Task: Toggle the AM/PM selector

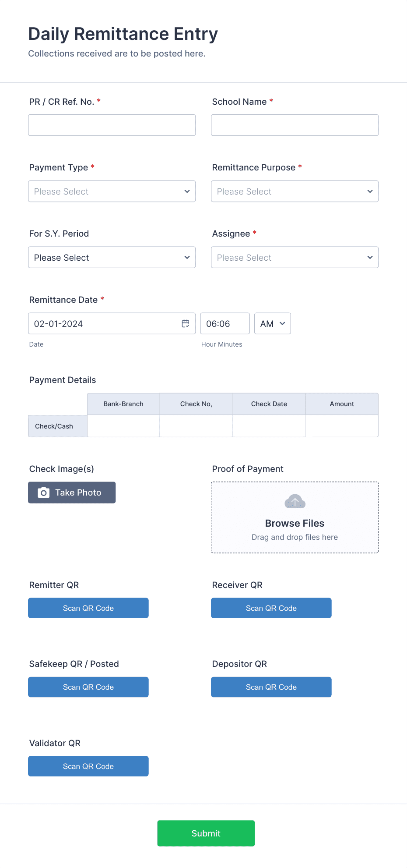Action: pos(273,323)
